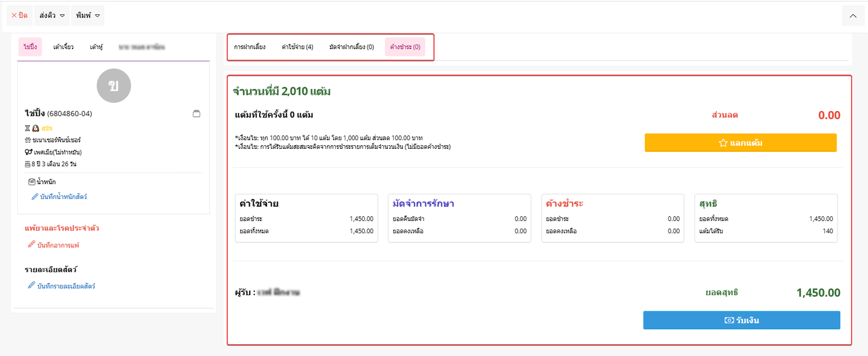Screen dimensions: 868x356
Task: Click the ข avatar circle
Action: 113,86
